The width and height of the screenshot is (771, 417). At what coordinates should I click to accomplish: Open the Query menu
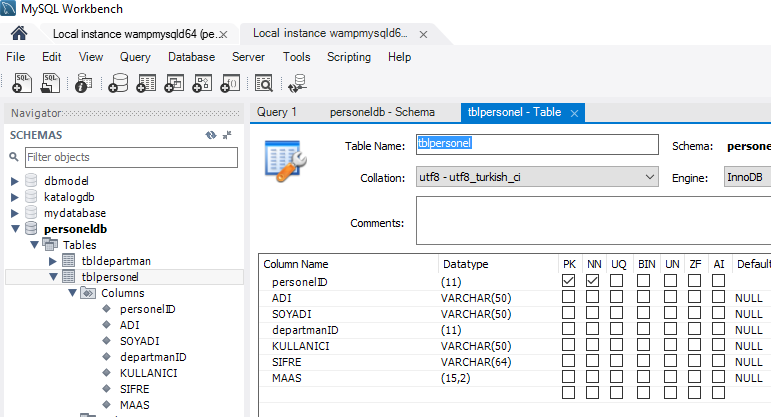[x=135, y=57]
